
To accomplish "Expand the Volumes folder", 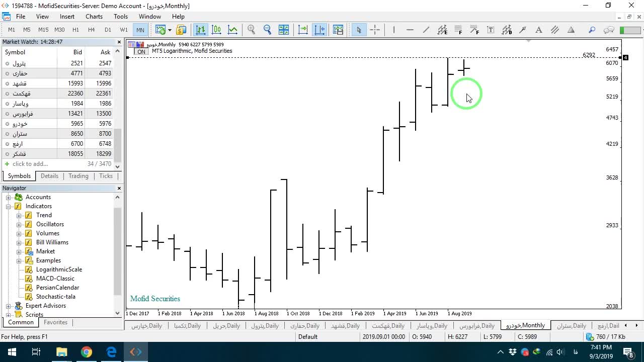I will [19, 233].
